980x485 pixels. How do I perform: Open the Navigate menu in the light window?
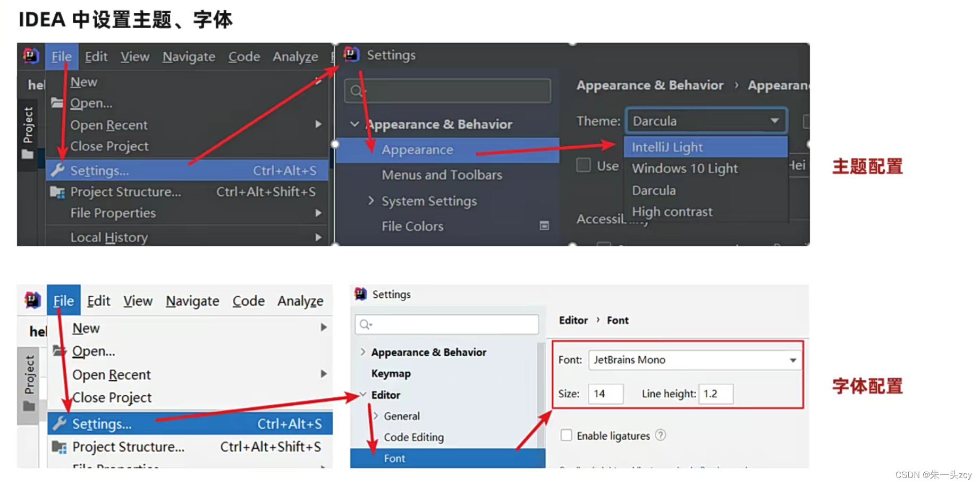(x=192, y=301)
